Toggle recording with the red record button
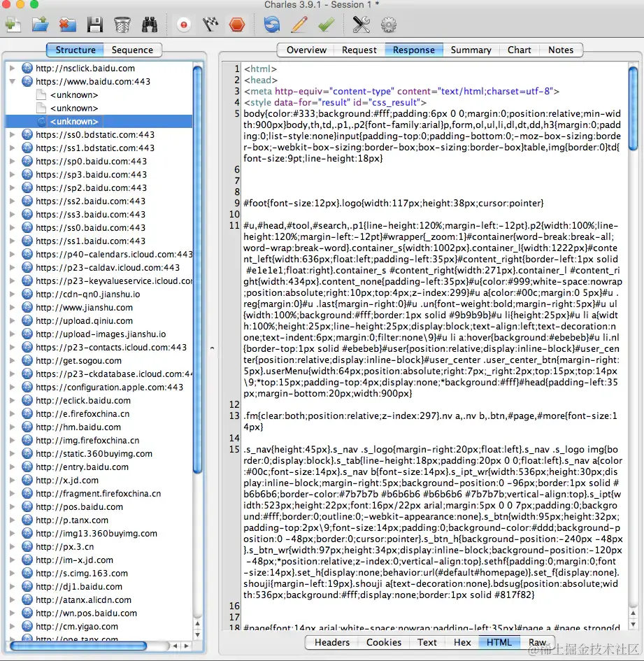Image resolution: width=644 pixels, height=661 pixels. tap(183, 25)
